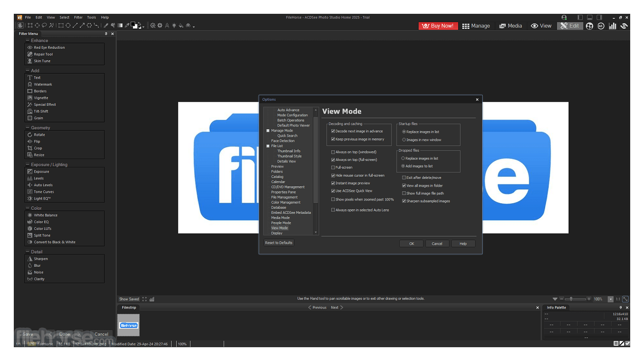Choose the Curve drawing tool
Screen dimensions: 644x361
[96, 25]
